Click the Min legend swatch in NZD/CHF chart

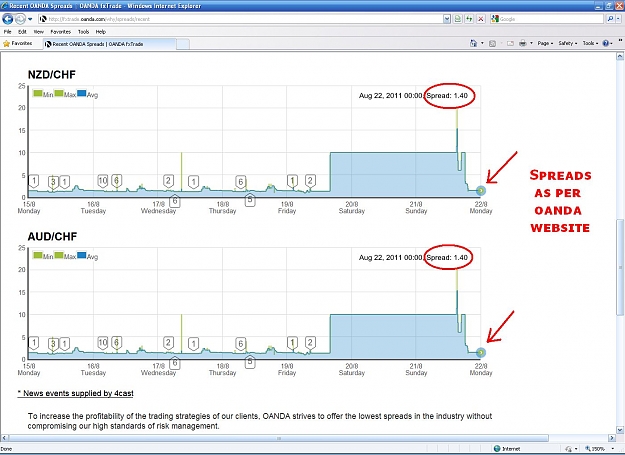[38, 93]
